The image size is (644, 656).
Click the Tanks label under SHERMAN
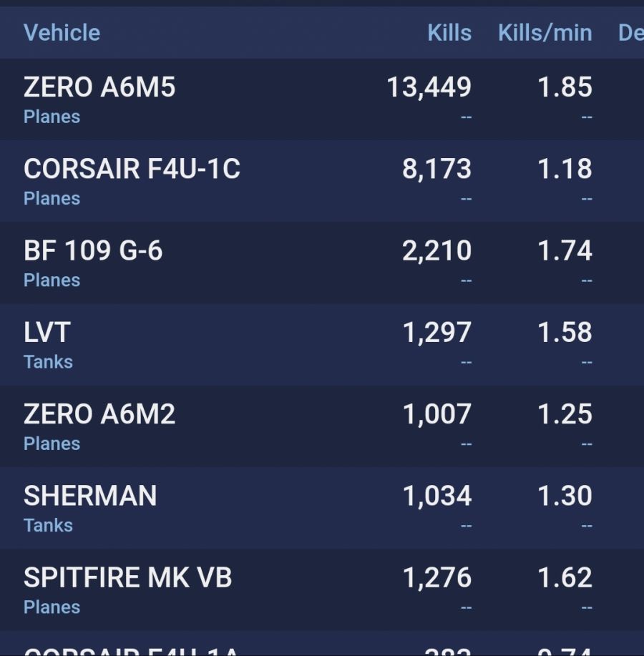click(48, 525)
